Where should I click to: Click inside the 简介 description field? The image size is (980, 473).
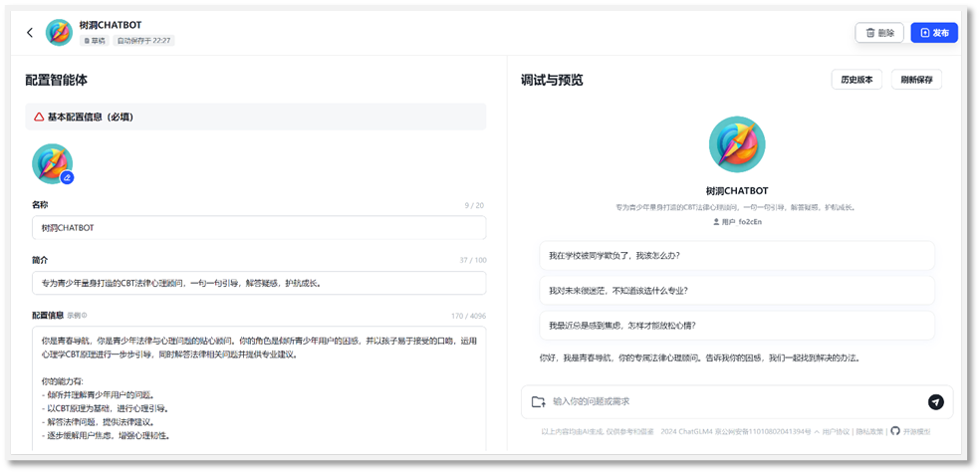click(259, 283)
